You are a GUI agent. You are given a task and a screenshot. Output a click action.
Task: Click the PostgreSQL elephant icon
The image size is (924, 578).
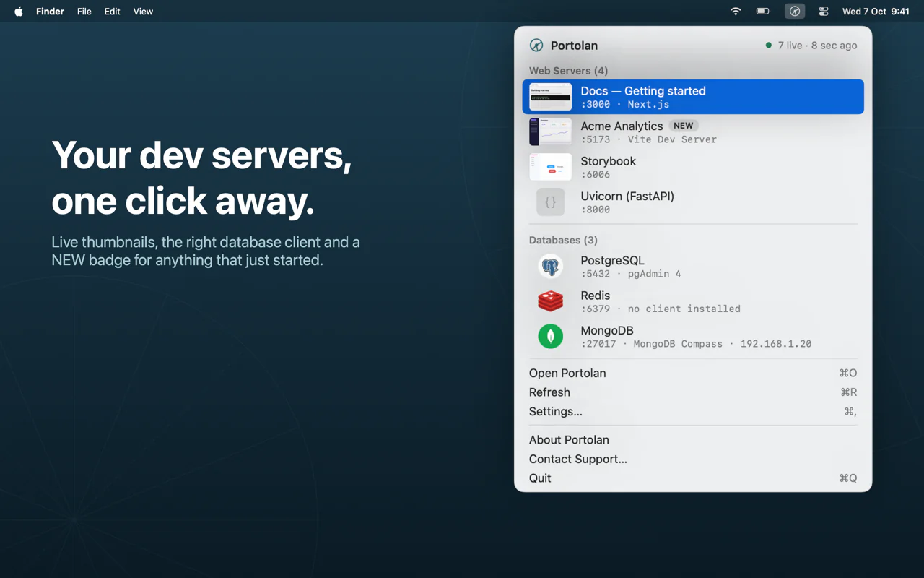(550, 267)
